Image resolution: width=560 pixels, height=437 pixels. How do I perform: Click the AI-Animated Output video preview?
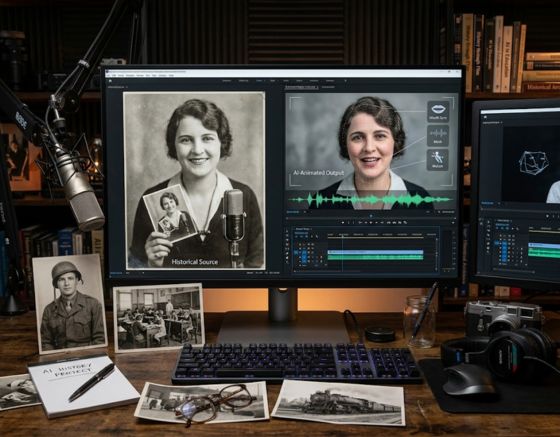[371, 151]
